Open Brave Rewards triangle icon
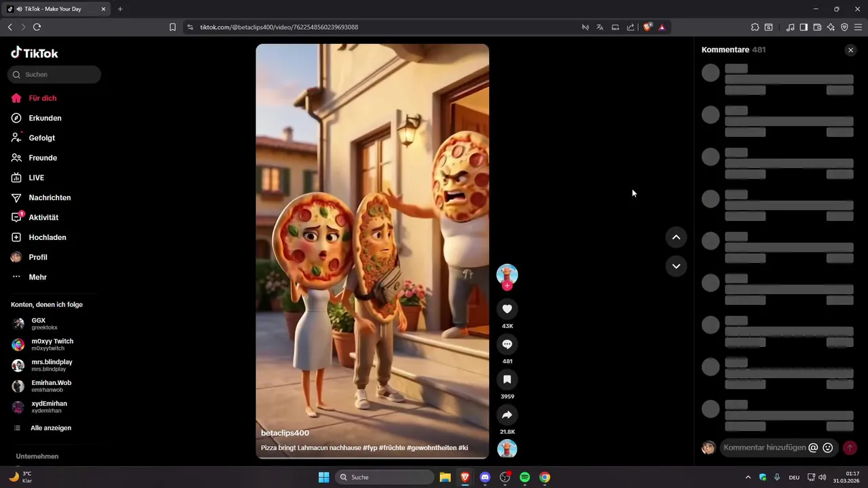Image resolution: width=868 pixels, height=488 pixels. [661, 27]
